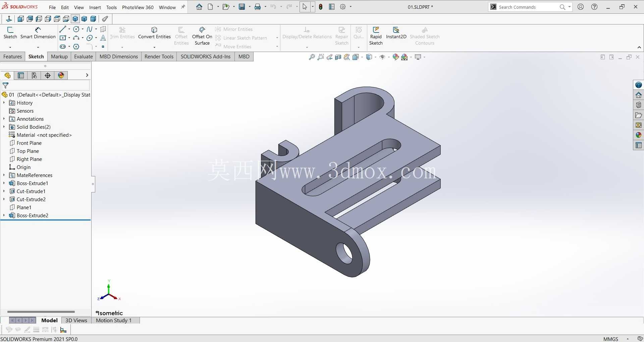This screenshot has height=342, width=644.
Task: Open the Motion Study 1 tab
Action: coord(114,320)
